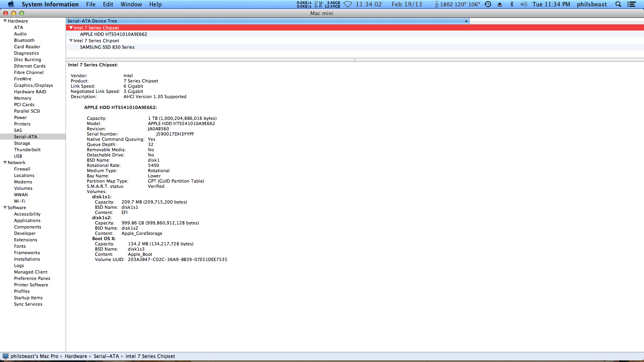The image size is (644, 362).
Task: Click the computer icon in path bar
Action: [5, 356]
